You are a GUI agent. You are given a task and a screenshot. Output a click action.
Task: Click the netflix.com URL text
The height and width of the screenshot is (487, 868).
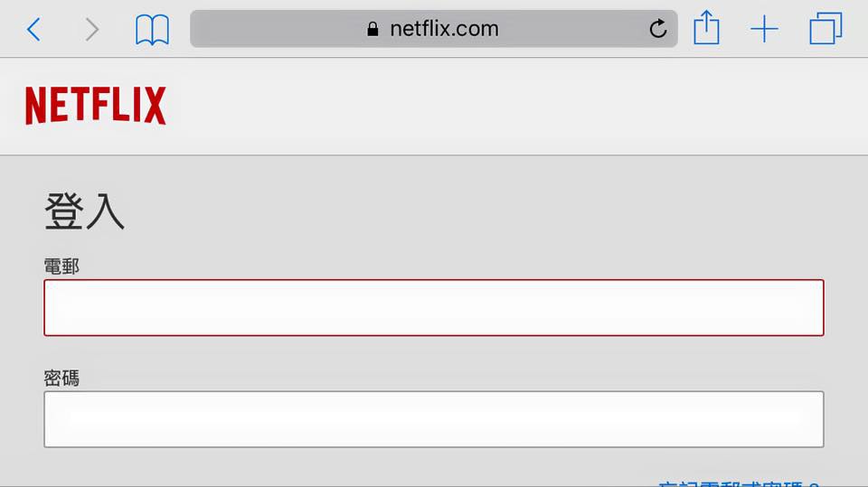(444, 29)
